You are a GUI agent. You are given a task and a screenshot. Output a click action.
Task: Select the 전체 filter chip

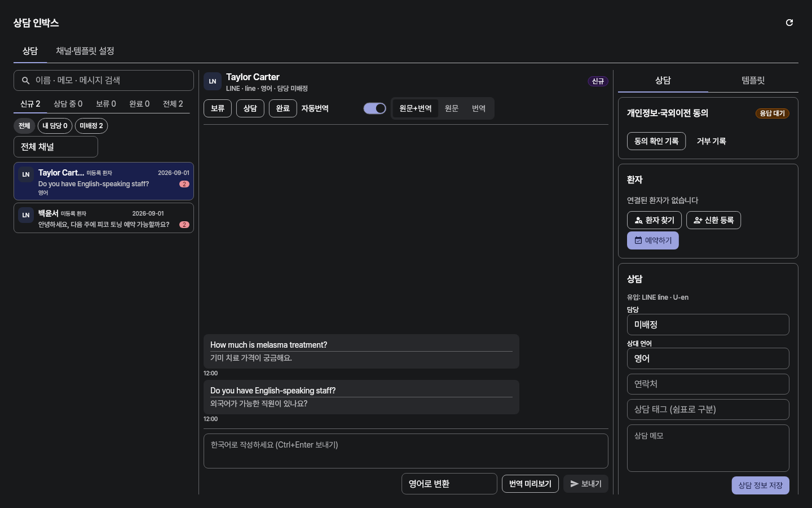pyautogui.click(x=24, y=126)
